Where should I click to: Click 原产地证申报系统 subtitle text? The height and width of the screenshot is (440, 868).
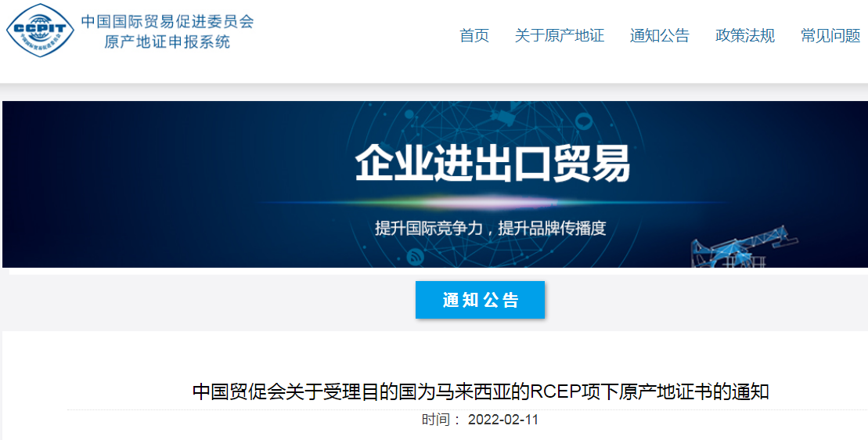[167, 42]
